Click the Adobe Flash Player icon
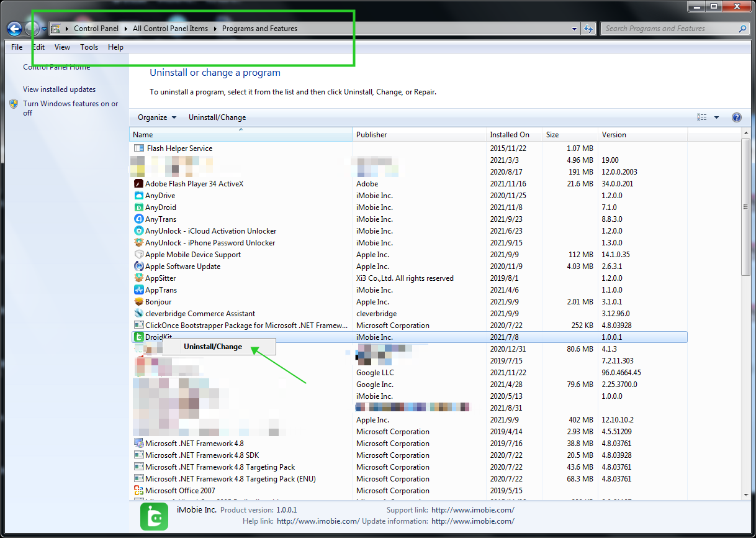This screenshot has width=756, height=538. pos(139,184)
